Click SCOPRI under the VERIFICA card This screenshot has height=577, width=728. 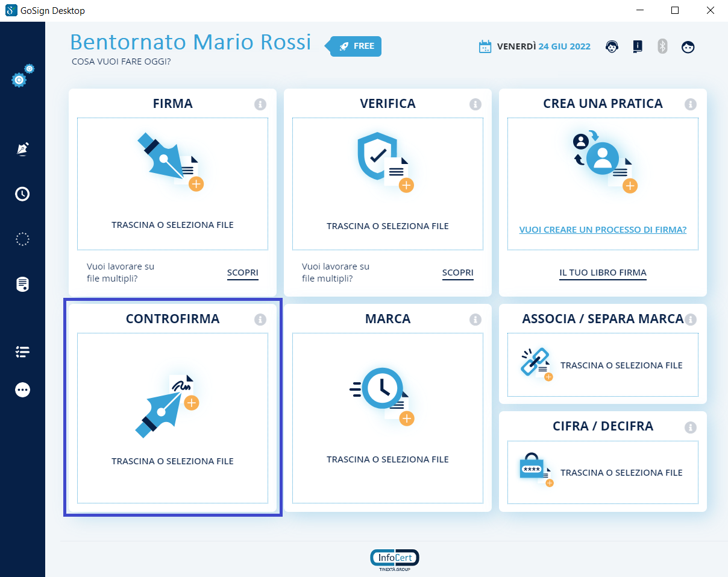click(x=458, y=273)
